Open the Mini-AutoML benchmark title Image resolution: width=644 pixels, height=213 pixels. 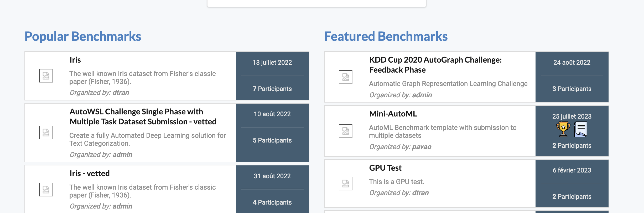393,114
